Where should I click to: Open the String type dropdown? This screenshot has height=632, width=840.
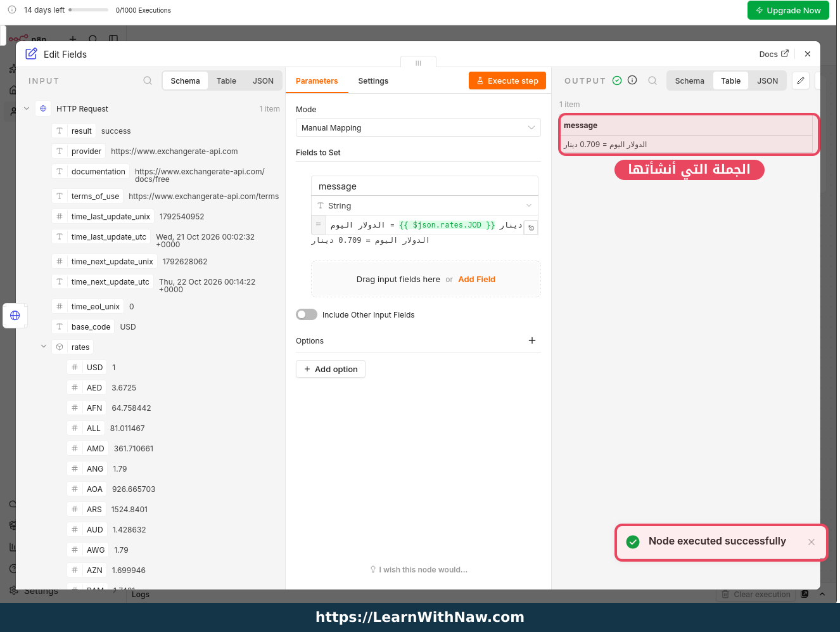pyautogui.click(x=424, y=205)
